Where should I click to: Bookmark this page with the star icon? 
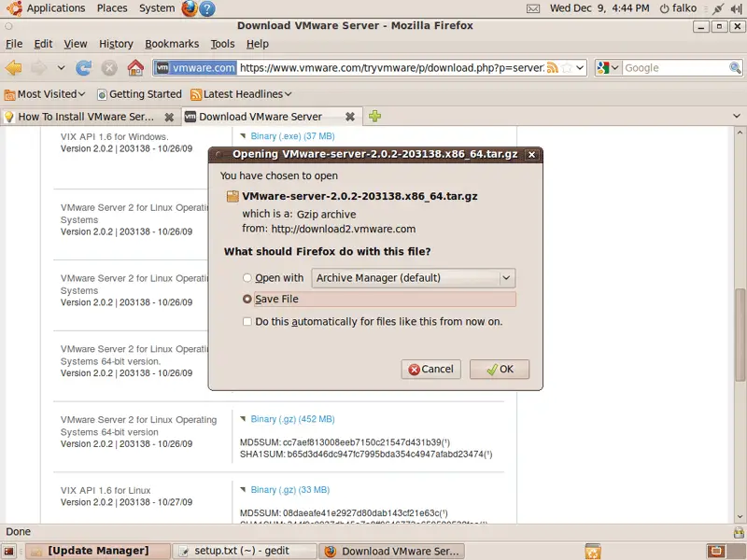[567, 67]
